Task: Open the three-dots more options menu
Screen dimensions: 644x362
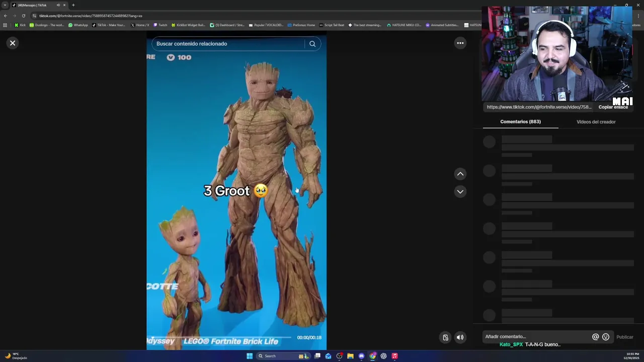Action: [460, 43]
